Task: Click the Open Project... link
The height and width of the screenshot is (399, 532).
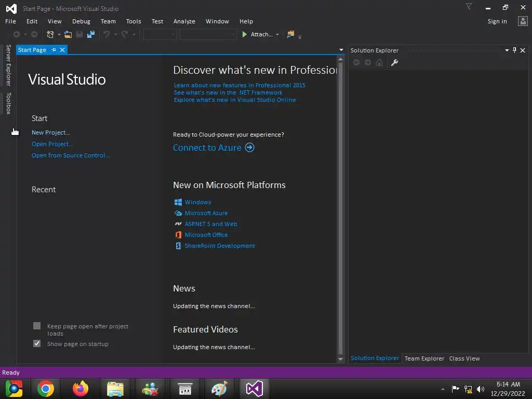Action: (52, 144)
